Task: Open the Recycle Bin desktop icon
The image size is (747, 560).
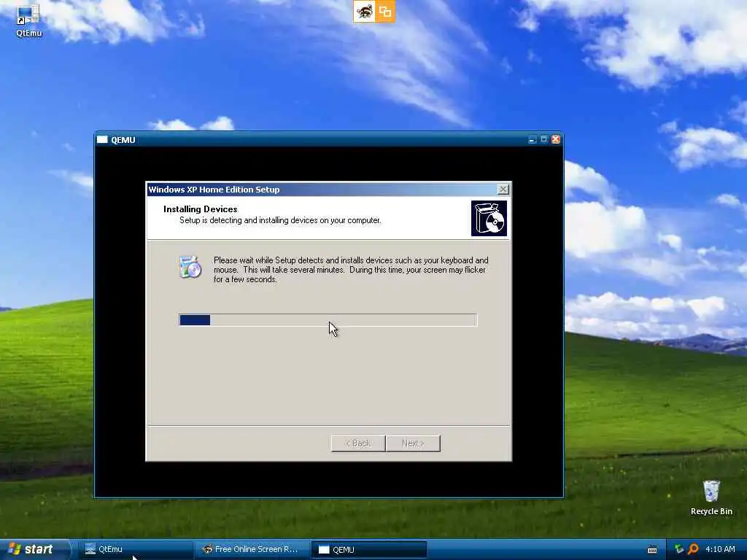Action: (x=711, y=497)
